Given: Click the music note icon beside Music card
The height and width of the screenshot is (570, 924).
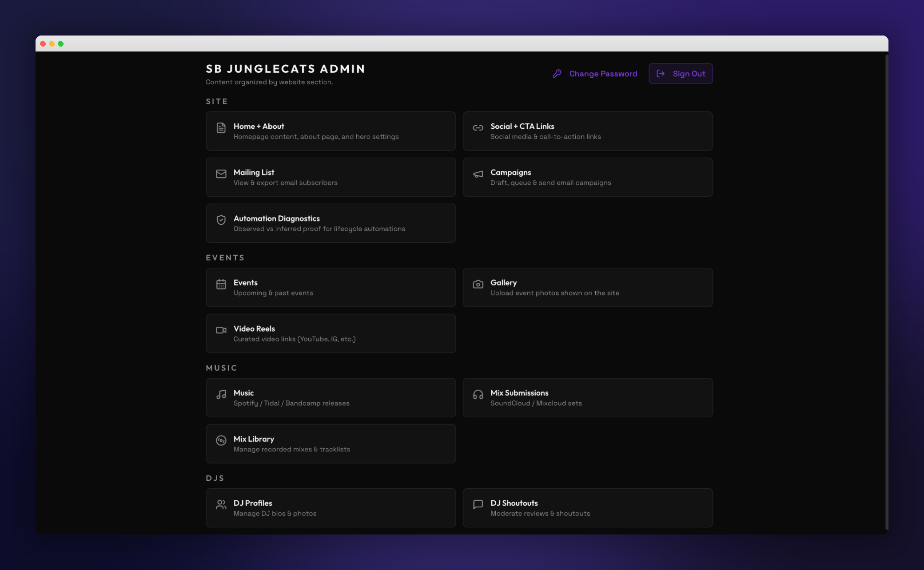Looking at the screenshot, I should coord(221,394).
